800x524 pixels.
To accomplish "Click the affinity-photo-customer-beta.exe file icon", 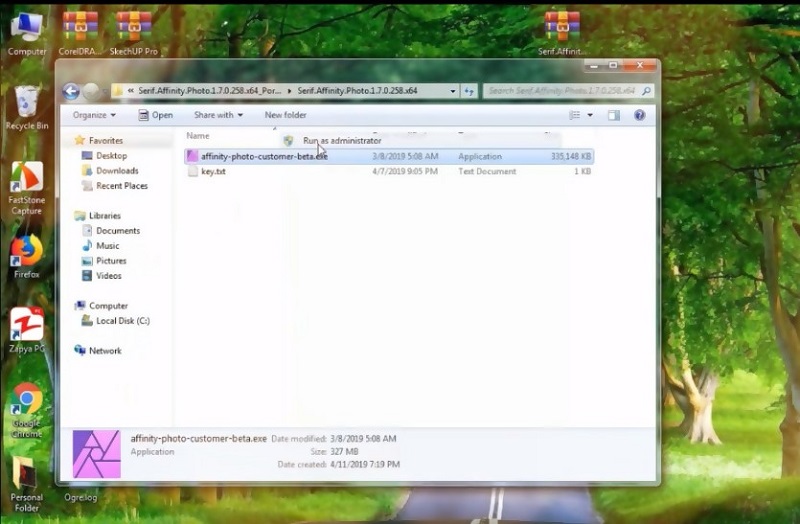I will click(192, 156).
